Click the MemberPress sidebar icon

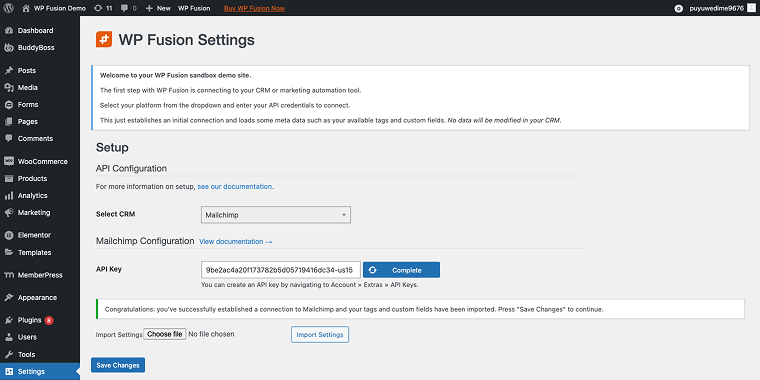[9, 275]
